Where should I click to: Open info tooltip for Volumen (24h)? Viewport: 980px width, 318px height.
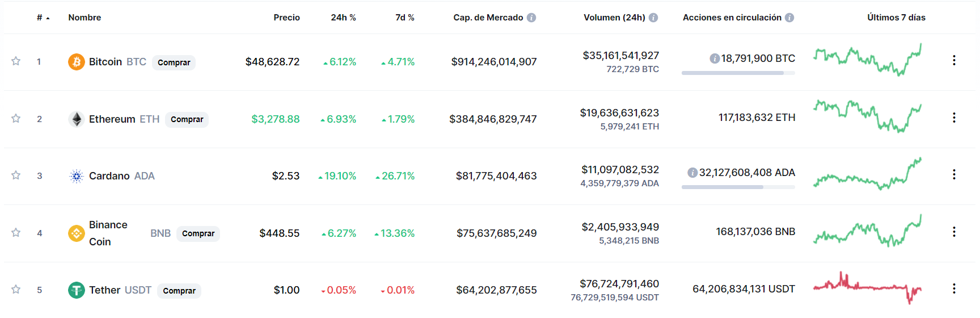tap(653, 18)
